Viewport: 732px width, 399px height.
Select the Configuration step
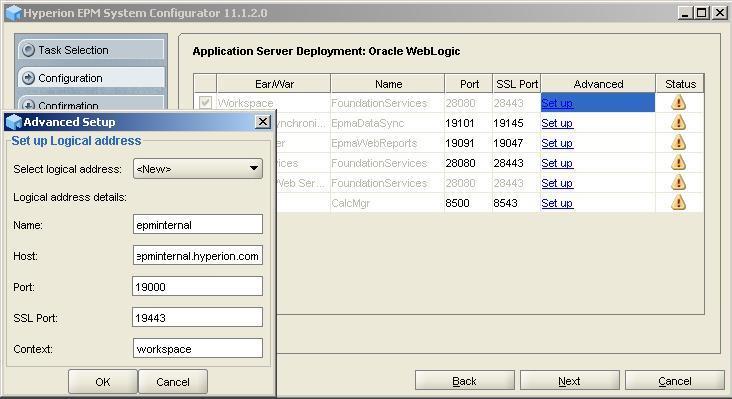91,78
